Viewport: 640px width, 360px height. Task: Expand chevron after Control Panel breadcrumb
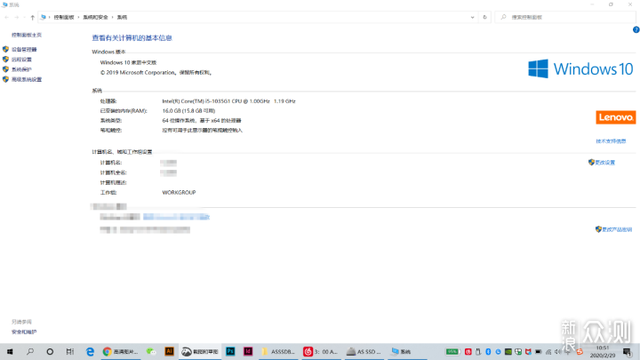tap(78, 17)
